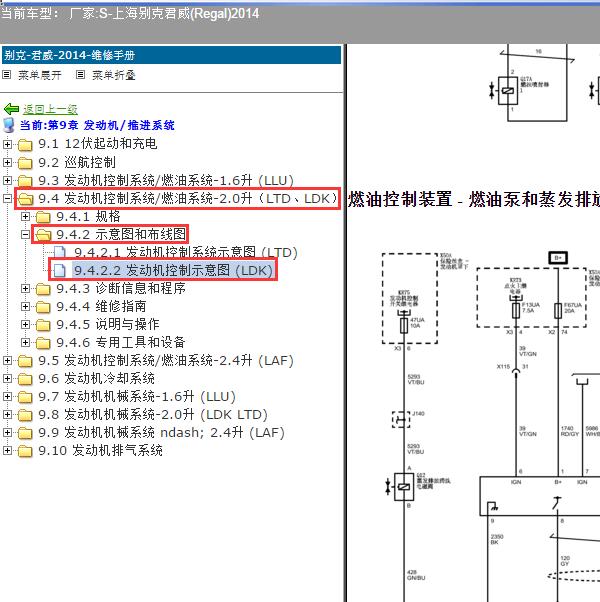Screen dimensions: 600x602
Task: Click the F13UA 7.5A fuse symbol
Action: (x=516, y=310)
